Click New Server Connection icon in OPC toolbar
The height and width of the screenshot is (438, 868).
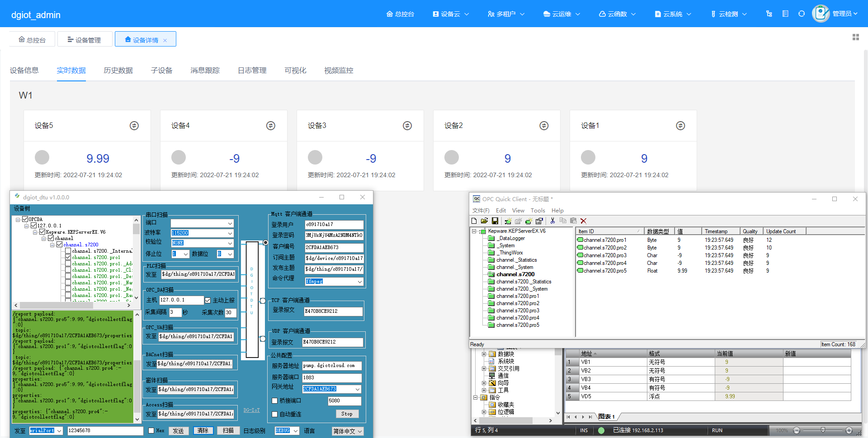(x=508, y=221)
